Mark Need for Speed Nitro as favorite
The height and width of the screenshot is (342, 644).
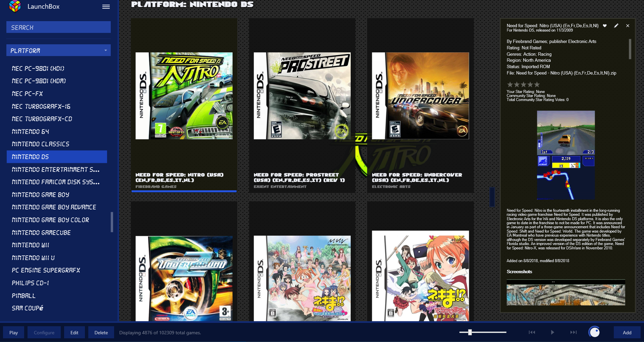coord(605,26)
